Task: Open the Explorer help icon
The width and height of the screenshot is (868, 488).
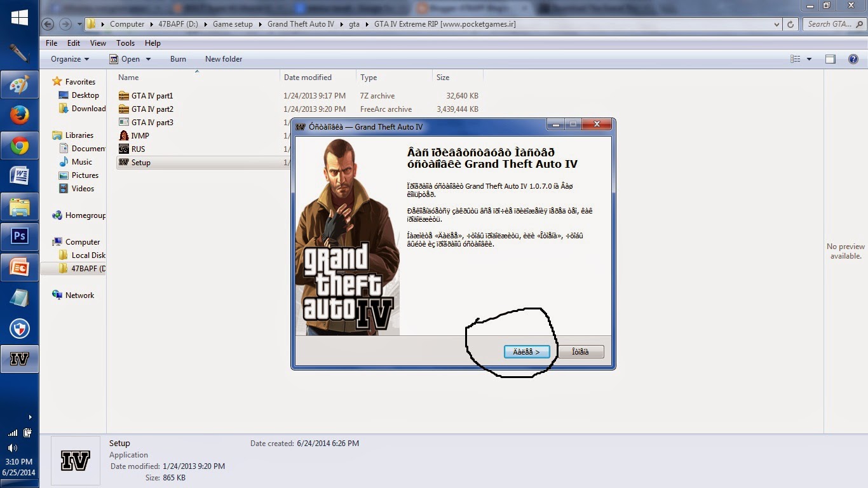Action: point(853,59)
